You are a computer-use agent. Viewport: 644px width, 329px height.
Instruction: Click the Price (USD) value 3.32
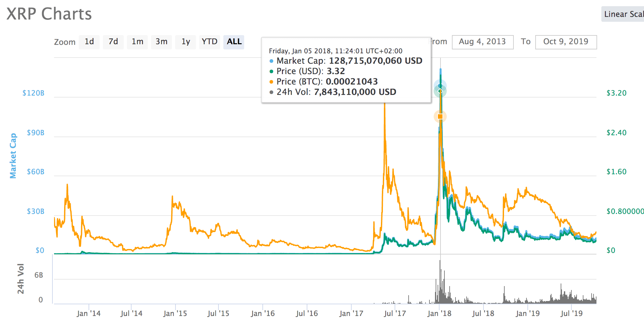point(336,71)
